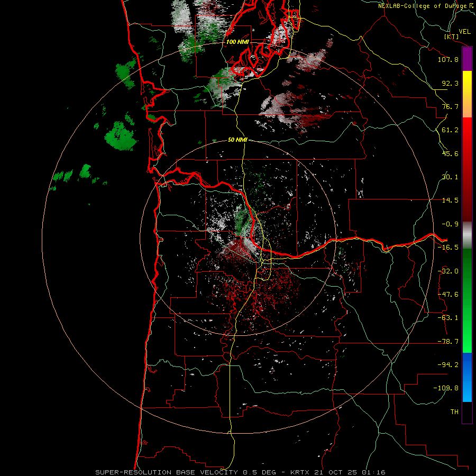
Task: Click the -78.7 legend value
Action: pyautogui.click(x=448, y=342)
